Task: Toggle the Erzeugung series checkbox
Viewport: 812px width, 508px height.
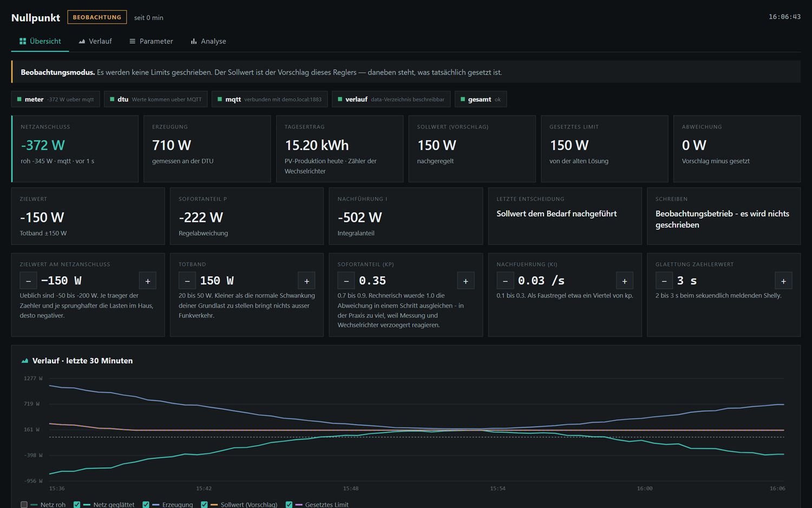Action: point(146,504)
